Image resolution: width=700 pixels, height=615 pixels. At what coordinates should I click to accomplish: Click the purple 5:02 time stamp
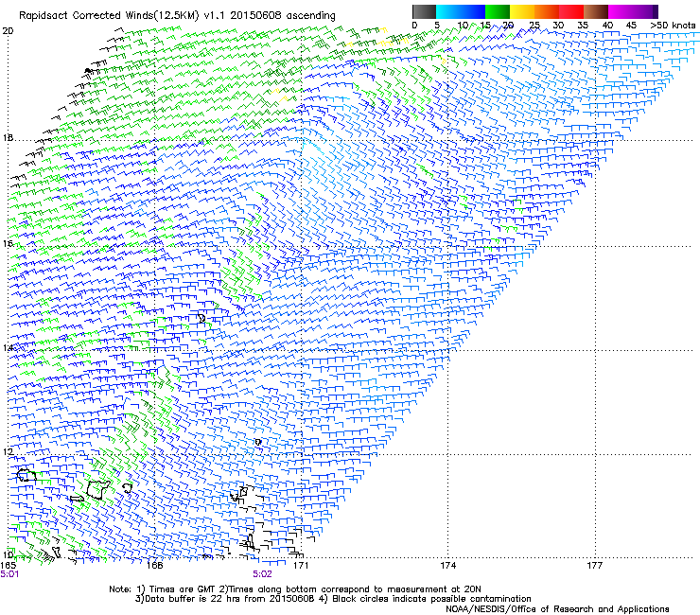[x=262, y=574]
